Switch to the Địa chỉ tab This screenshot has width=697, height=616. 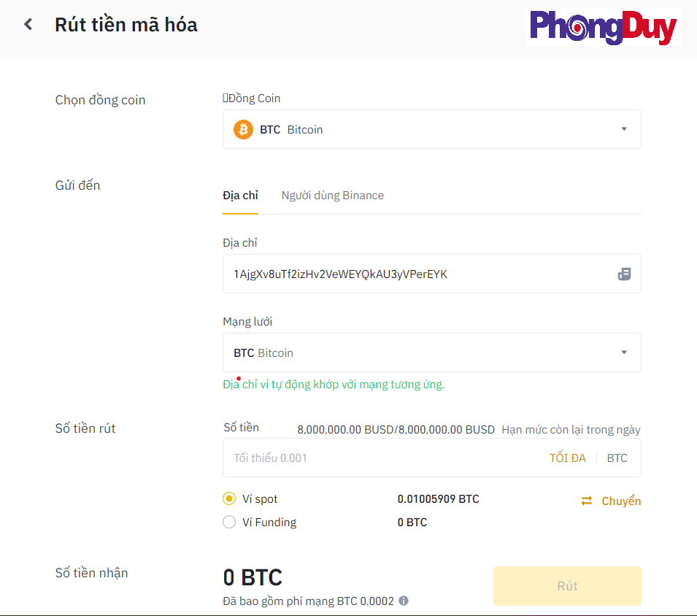pyautogui.click(x=240, y=196)
